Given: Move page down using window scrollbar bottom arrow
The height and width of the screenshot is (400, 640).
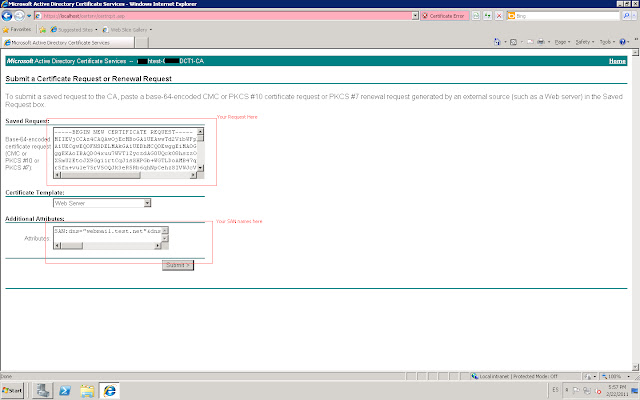Looking at the screenshot, I should point(635,367).
